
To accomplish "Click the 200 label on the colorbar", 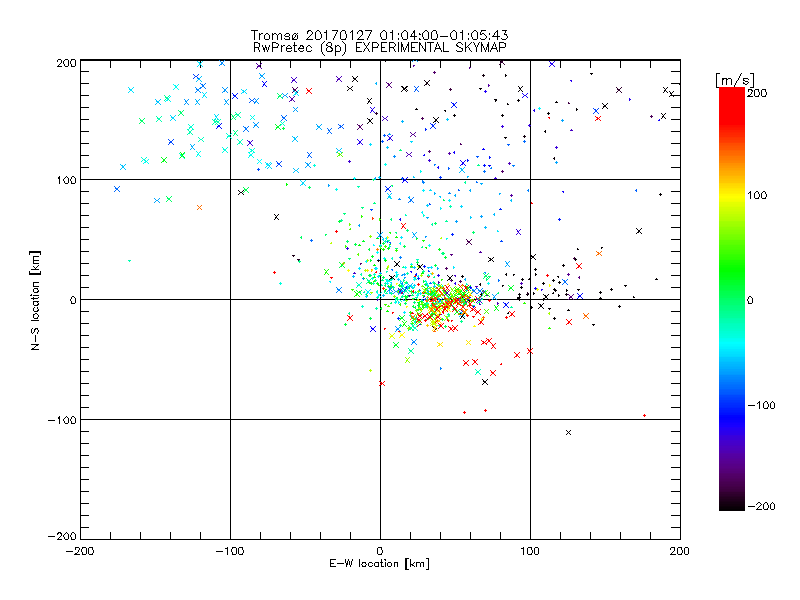I will pos(757,93).
